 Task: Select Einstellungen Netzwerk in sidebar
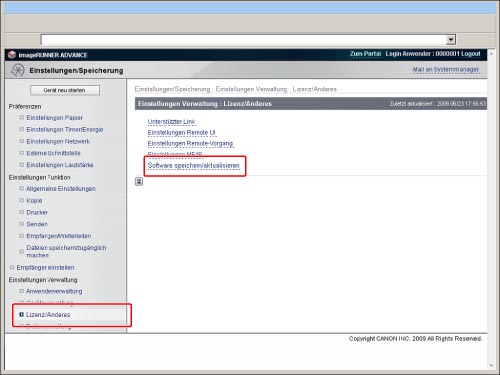58,141
